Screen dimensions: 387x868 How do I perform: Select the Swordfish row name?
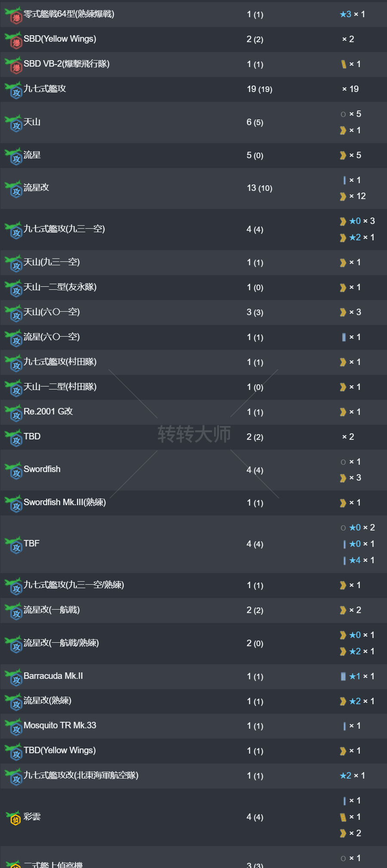(x=42, y=469)
